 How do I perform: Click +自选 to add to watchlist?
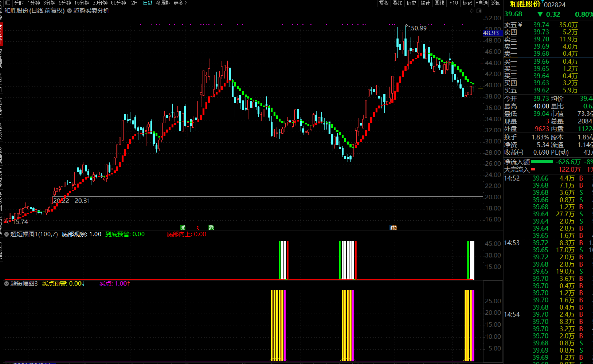[481, 3]
